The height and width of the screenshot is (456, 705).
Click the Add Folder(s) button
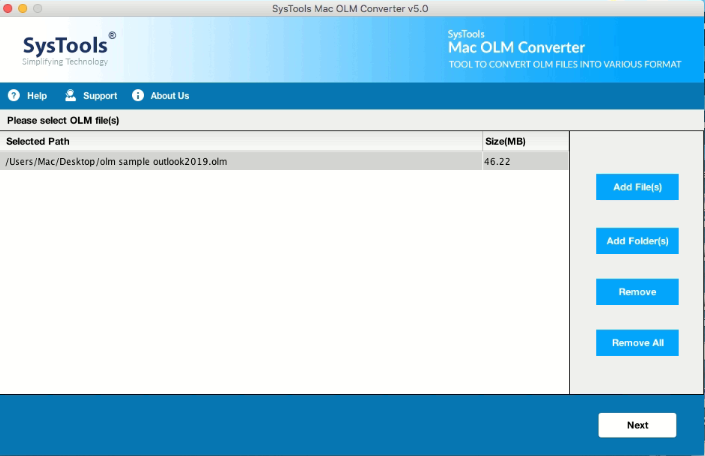637,241
